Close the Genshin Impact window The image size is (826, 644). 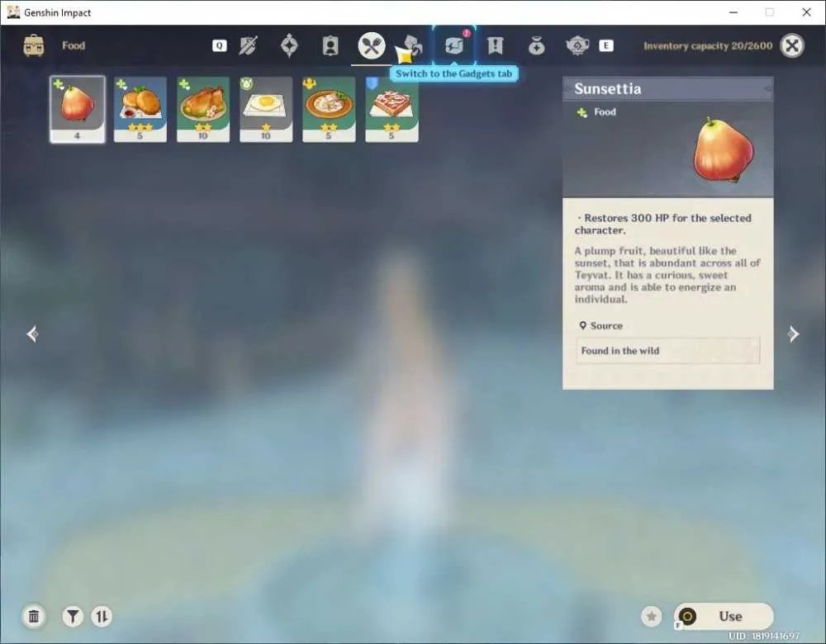click(806, 12)
